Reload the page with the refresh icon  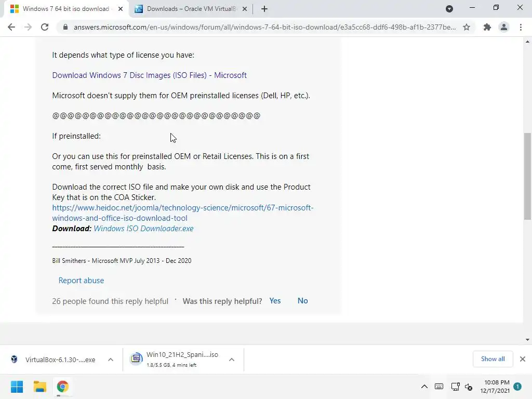45,27
